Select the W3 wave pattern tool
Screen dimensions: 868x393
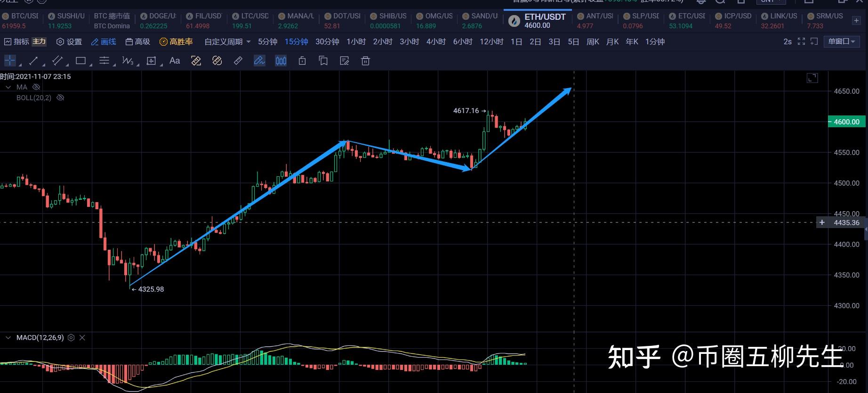click(128, 60)
